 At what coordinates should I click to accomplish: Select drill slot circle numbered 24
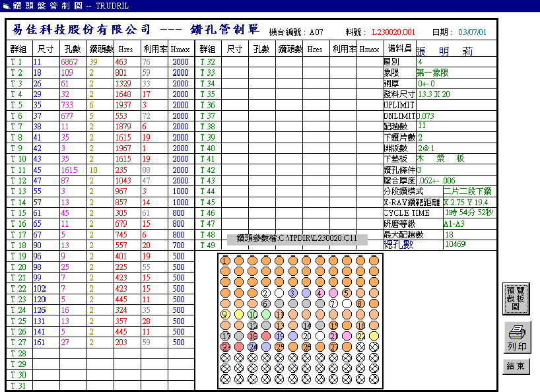pos(252,347)
